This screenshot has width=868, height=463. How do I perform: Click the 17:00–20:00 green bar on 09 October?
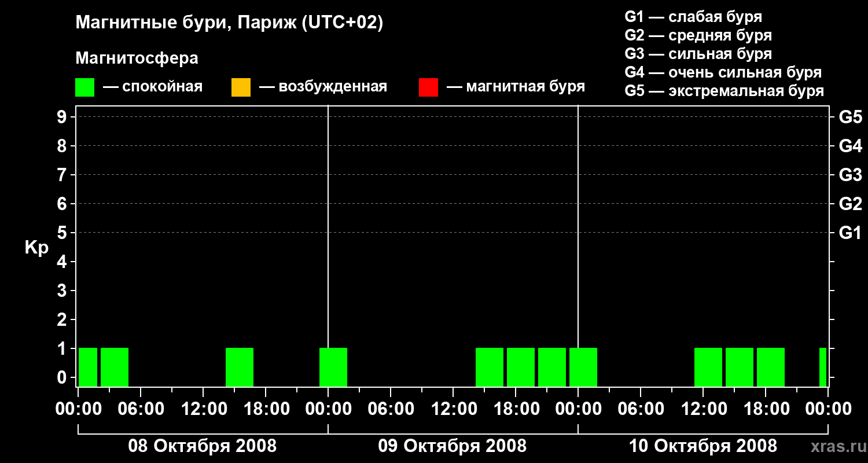click(x=521, y=367)
